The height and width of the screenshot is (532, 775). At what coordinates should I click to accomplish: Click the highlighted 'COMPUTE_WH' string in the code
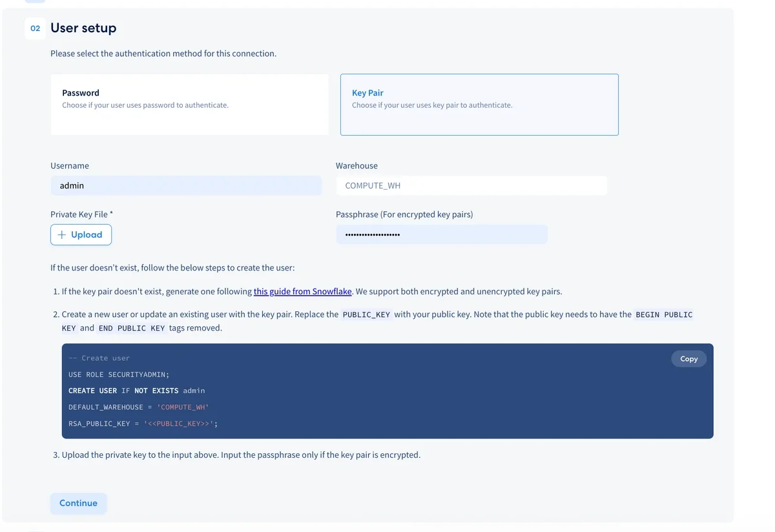pyautogui.click(x=182, y=407)
